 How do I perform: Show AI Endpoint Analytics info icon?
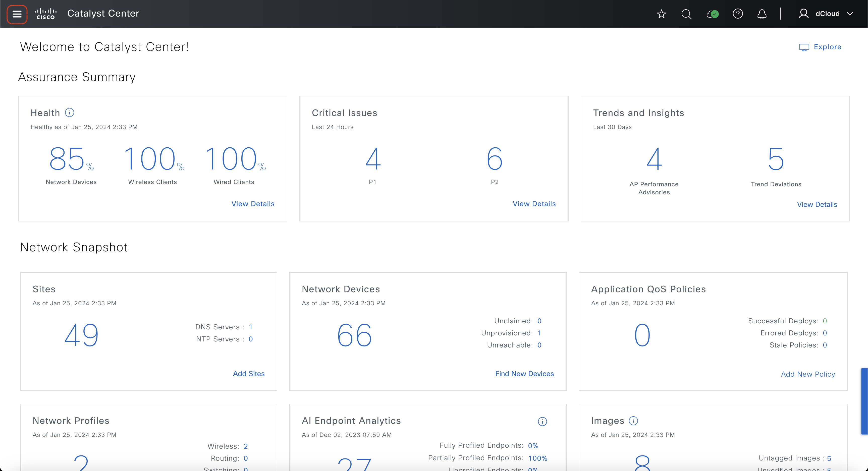click(542, 422)
